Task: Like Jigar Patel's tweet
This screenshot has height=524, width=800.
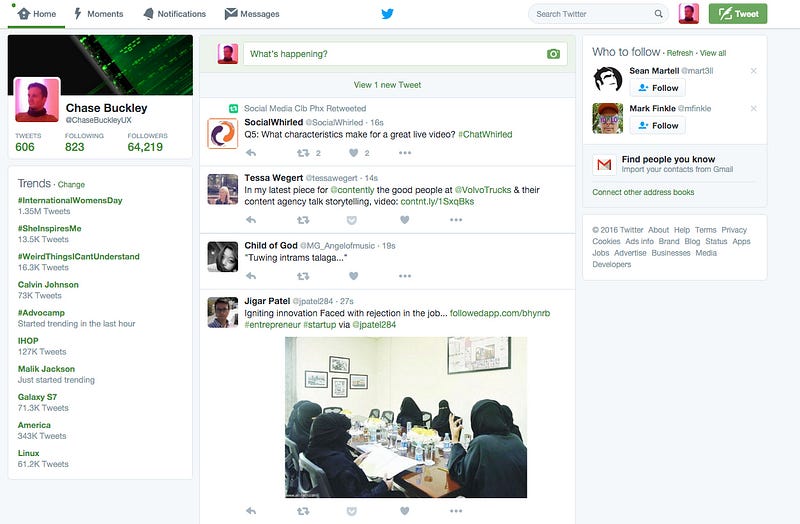Action: click(x=405, y=511)
